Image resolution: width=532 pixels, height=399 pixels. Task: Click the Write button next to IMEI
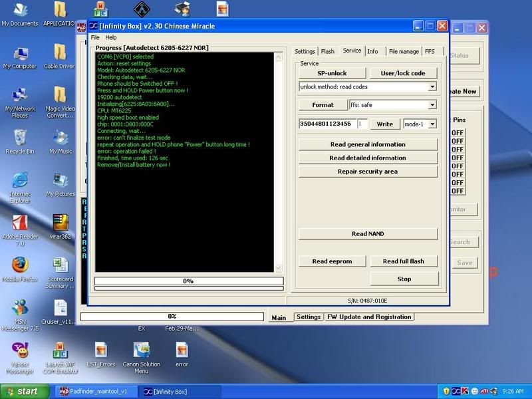pyautogui.click(x=385, y=124)
